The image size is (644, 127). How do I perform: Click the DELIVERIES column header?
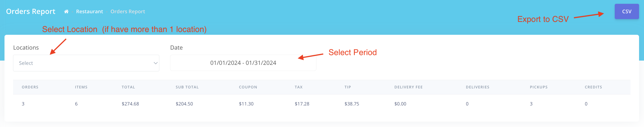pyautogui.click(x=477, y=87)
